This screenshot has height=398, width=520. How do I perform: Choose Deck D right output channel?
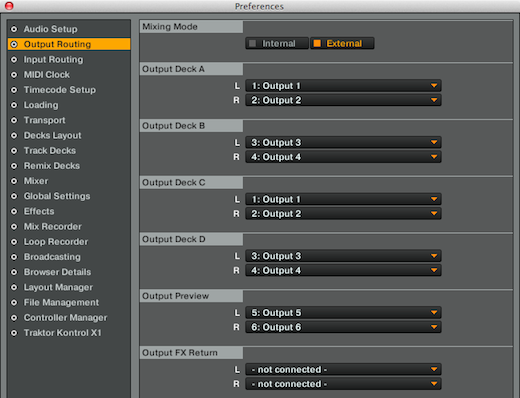coord(343,270)
